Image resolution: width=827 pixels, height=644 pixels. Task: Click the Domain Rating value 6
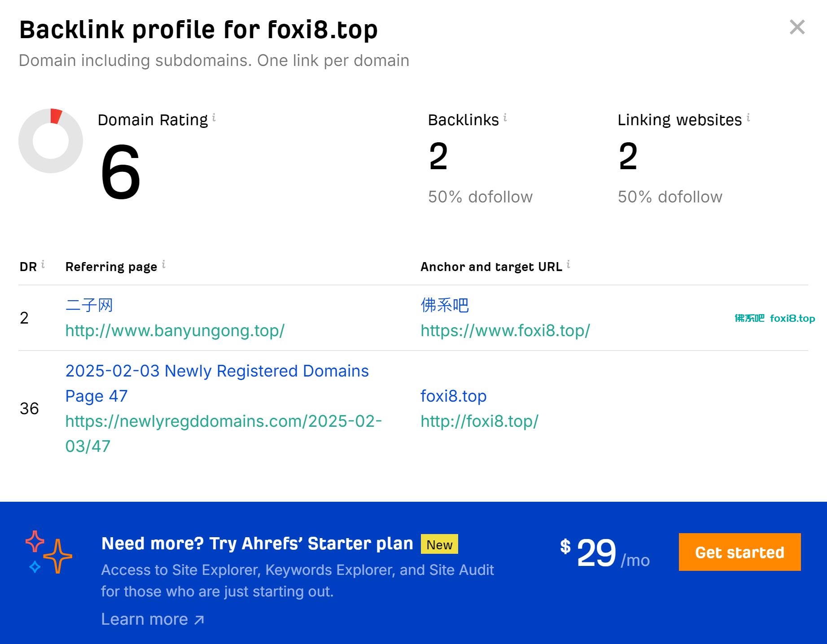click(x=120, y=172)
